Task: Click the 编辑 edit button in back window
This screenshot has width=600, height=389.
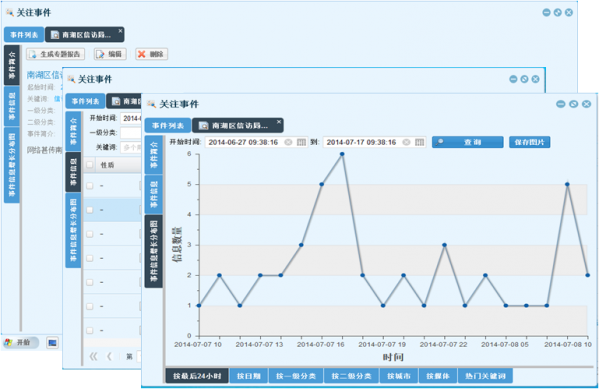Action: pyautogui.click(x=110, y=54)
